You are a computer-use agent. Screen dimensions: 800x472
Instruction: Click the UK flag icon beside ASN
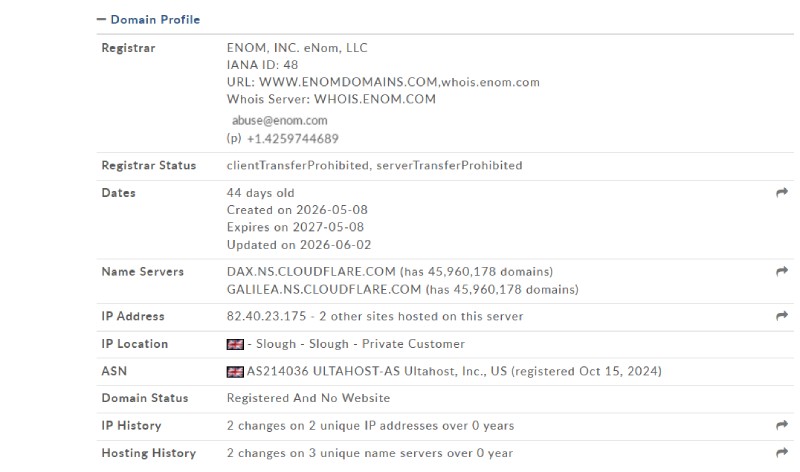(235, 371)
